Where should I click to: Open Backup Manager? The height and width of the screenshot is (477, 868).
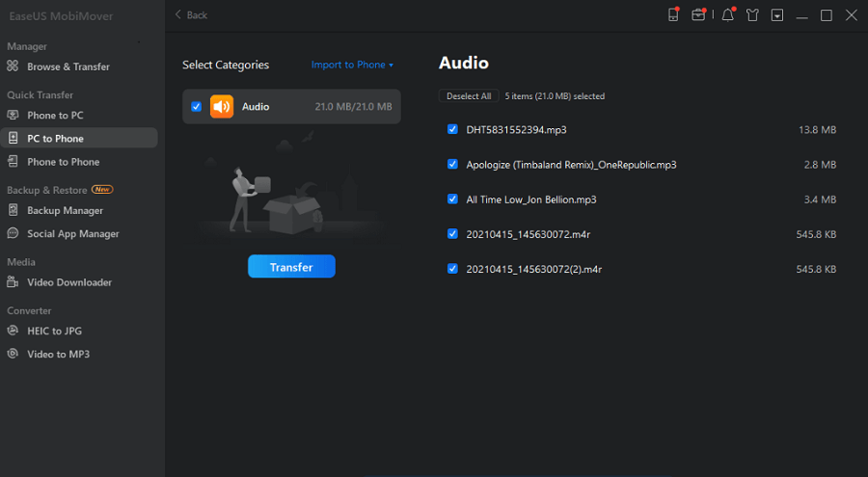pyautogui.click(x=65, y=210)
